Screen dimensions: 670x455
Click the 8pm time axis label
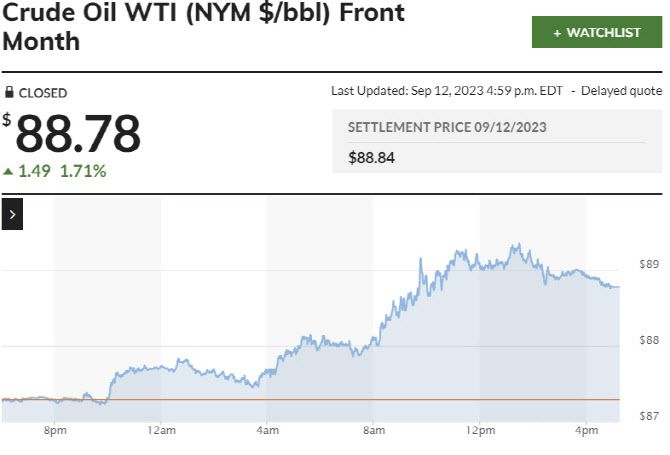click(55, 431)
